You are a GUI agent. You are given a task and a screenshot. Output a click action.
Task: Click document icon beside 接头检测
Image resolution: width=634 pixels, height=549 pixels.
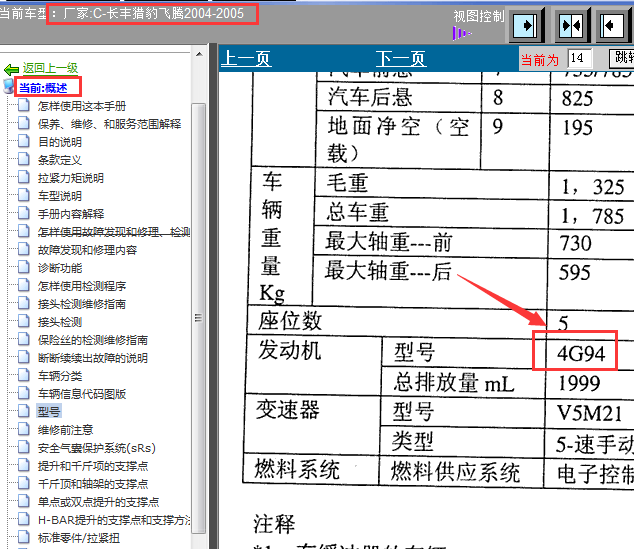pos(24,321)
